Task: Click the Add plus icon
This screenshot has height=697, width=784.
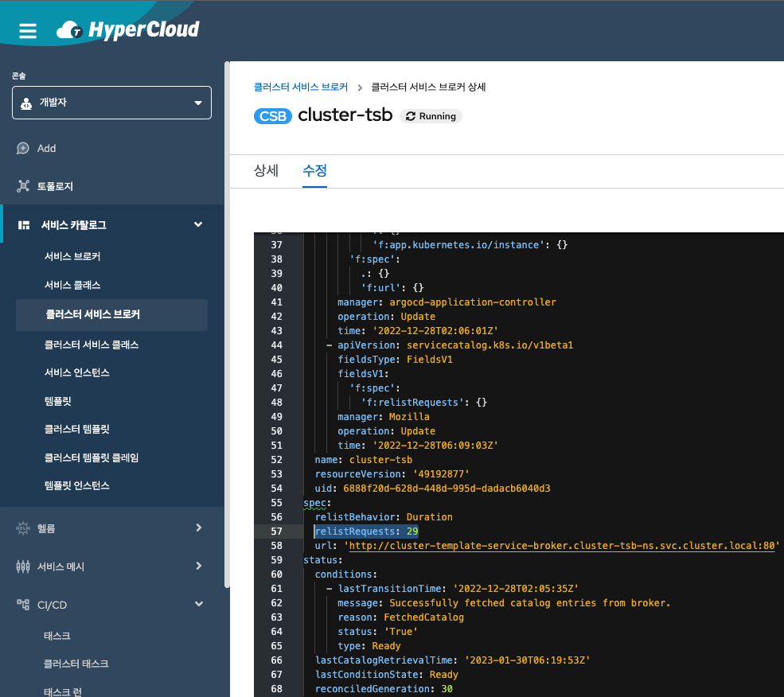Action: pyautogui.click(x=23, y=149)
